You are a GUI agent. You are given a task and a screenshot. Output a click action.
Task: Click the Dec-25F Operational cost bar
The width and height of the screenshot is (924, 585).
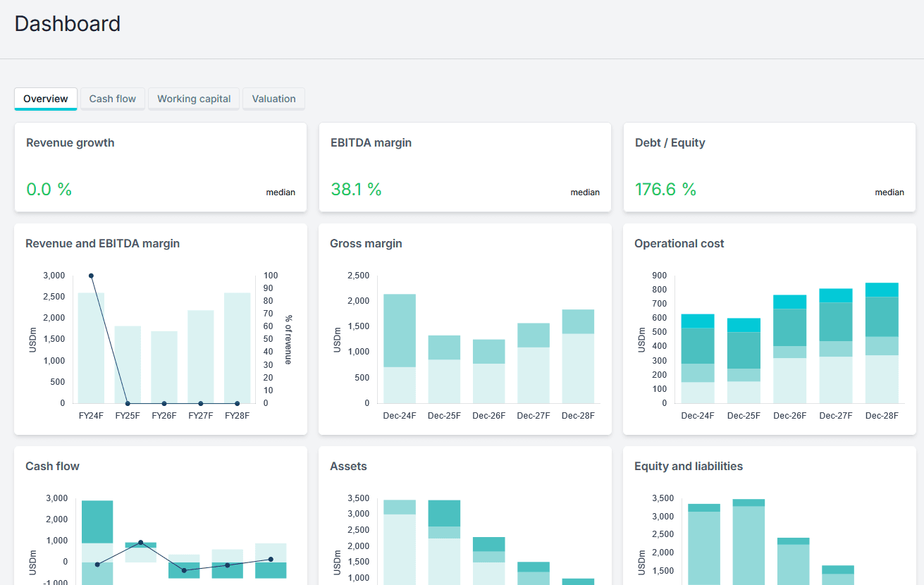pos(744,361)
